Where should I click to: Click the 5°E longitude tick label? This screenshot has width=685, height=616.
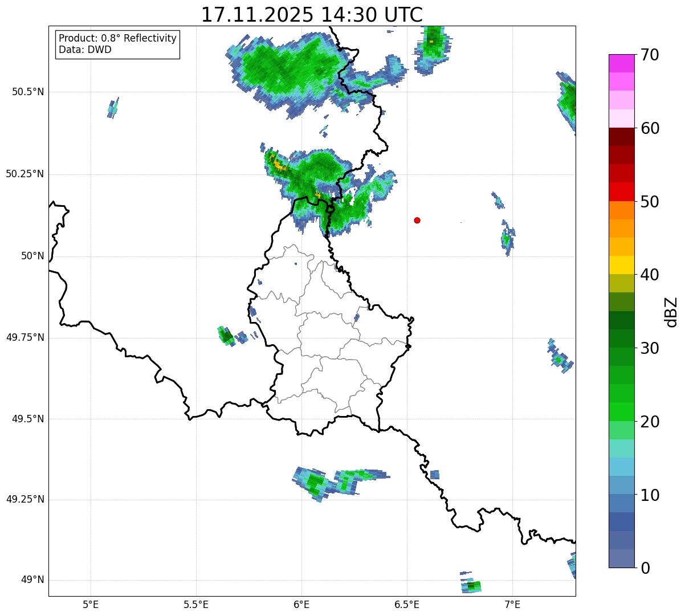(91, 604)
